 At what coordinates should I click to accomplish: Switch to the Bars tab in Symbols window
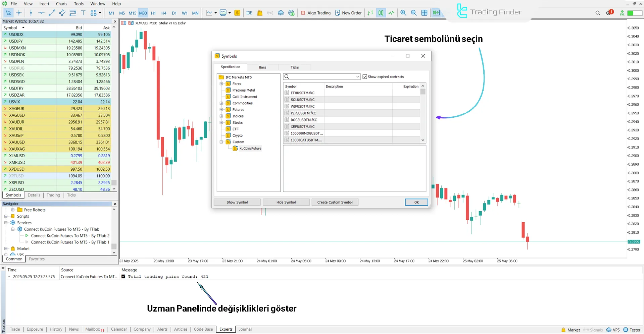pos(262,67)
